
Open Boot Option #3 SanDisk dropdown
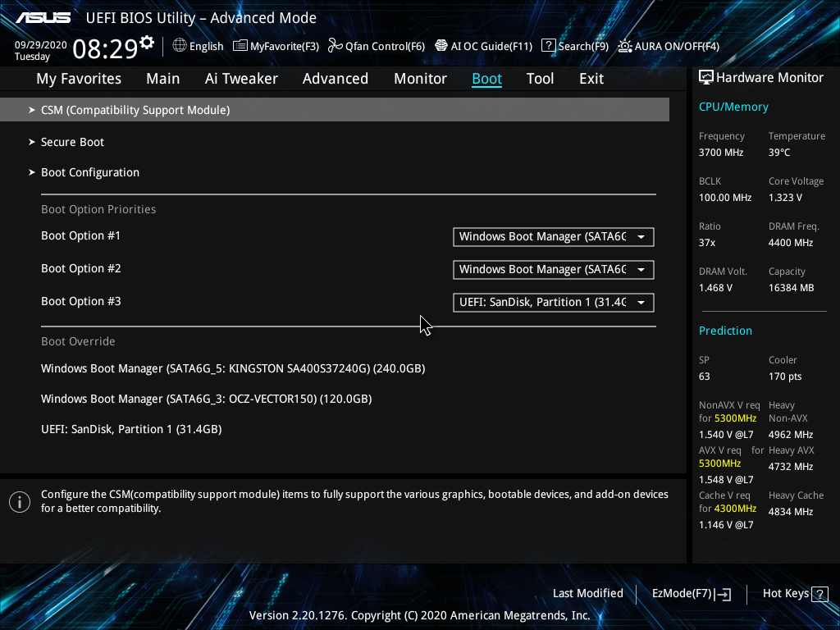pos(554,302)
